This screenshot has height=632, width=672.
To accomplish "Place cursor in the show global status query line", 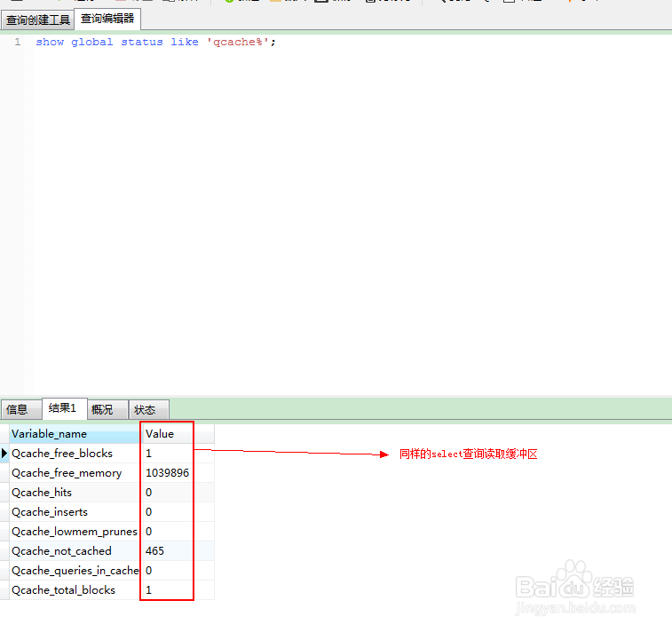I will pyautogui.click(x=155, y=42).
